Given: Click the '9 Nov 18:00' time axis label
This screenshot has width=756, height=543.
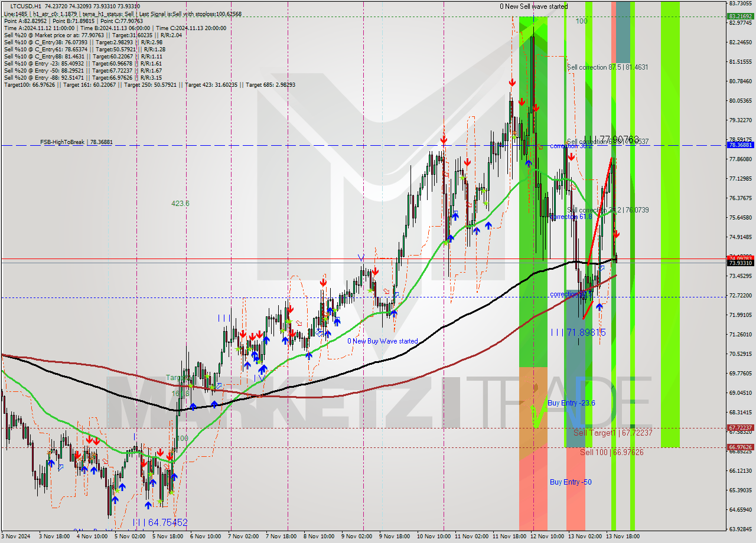Looking at the screenshot, I should (x=395, y=537).
